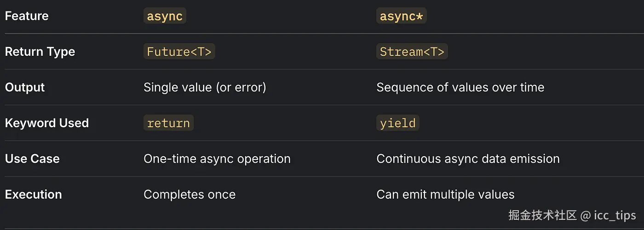Select the yield keyword chip
This screenshot has height=230, width=644.
[x=397, y=123]
